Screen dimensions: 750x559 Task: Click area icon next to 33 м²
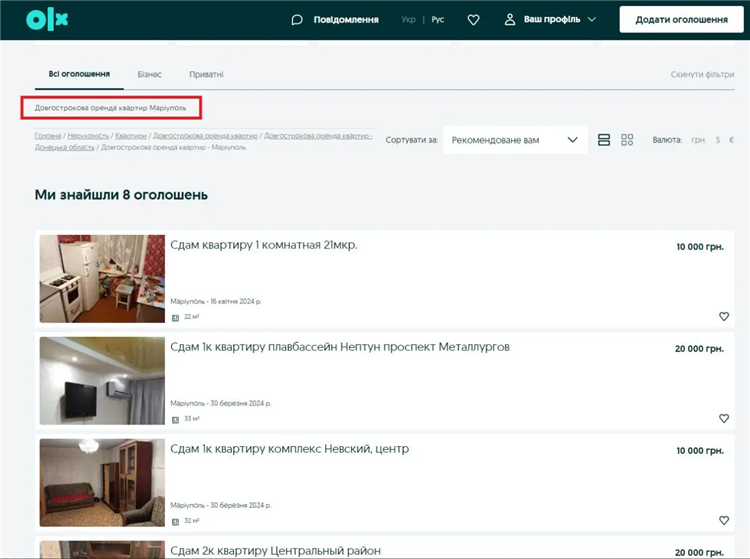176,420
